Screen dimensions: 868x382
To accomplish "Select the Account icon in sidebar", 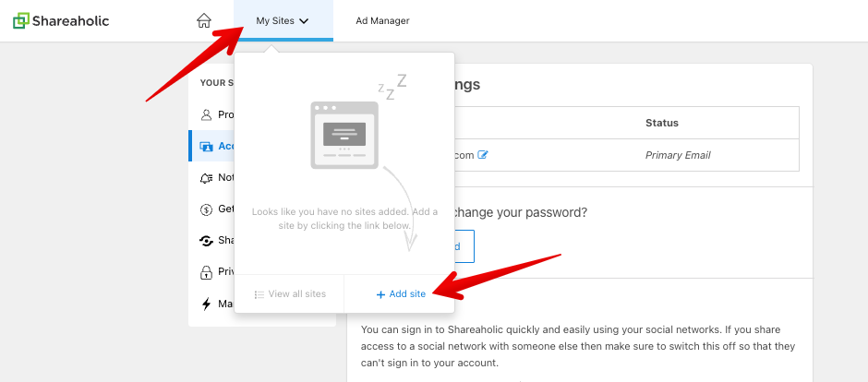I will pyautogui.click(x=206, y=147).
